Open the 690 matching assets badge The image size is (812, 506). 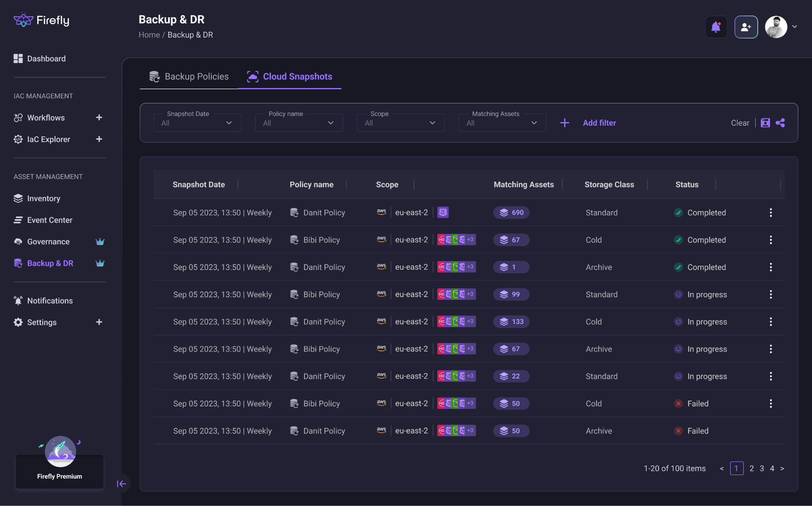pyautogui.click(x=511, y=213)
